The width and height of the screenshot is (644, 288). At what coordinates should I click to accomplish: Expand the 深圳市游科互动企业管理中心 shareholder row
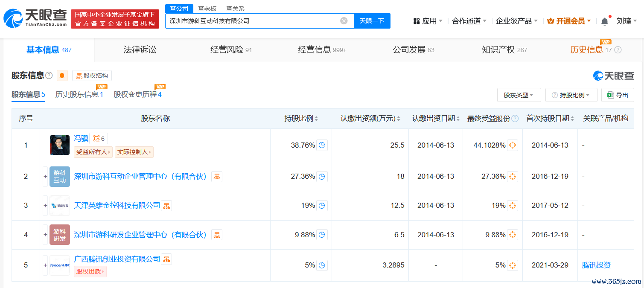point(45,177)
